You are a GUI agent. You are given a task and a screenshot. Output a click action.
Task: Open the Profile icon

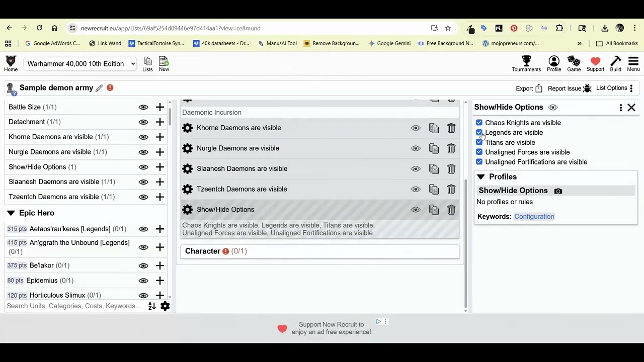point(554,64)
